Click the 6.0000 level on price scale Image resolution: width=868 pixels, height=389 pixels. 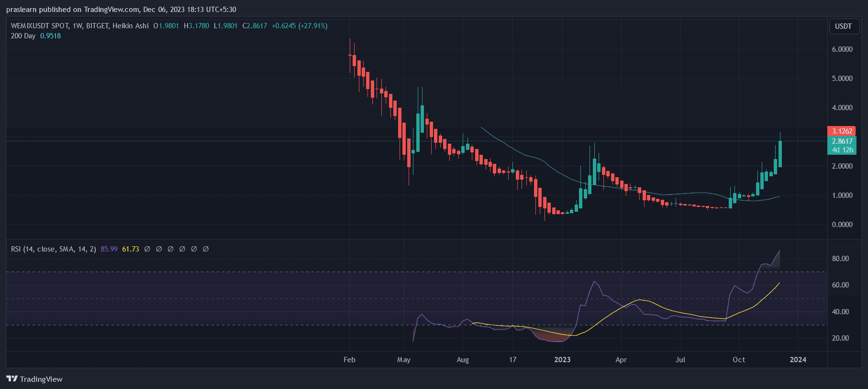[x=842, y=49]
